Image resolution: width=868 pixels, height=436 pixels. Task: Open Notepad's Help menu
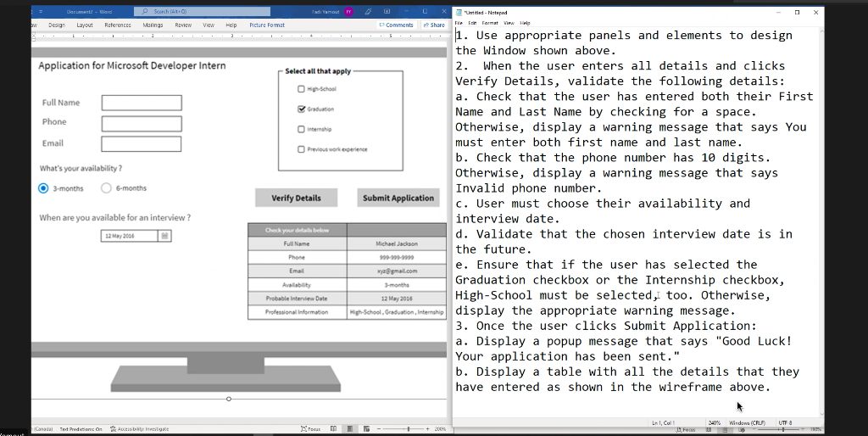click(x=525, y=23)
